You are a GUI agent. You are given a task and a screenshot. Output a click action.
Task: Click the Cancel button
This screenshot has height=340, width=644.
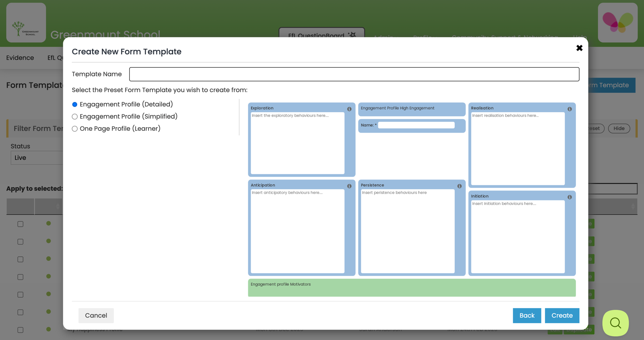coord(96,315)
